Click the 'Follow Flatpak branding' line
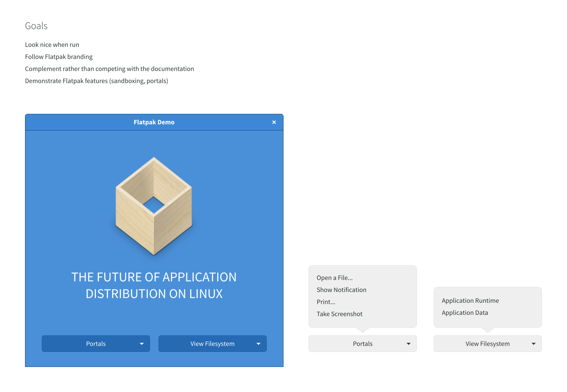This screenshot has height=392, width=567. 59,57
